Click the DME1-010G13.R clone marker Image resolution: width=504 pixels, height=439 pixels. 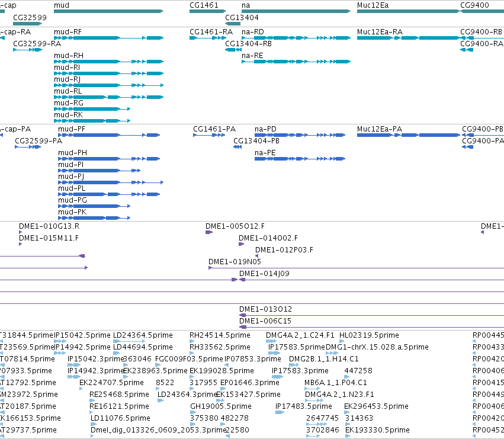(x=21, y=232)
